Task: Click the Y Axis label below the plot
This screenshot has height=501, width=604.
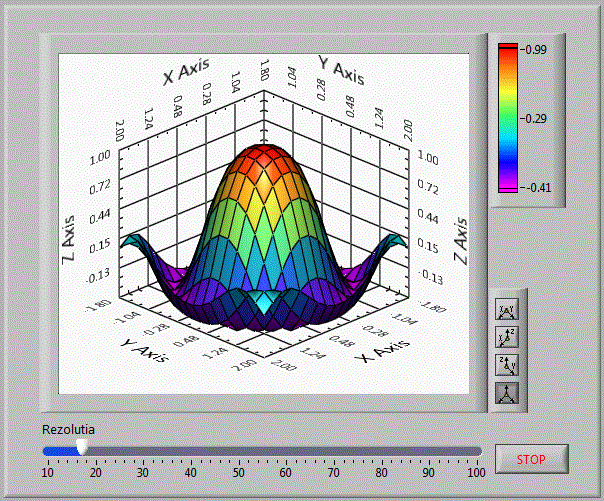Action: [x=145, y=355]
